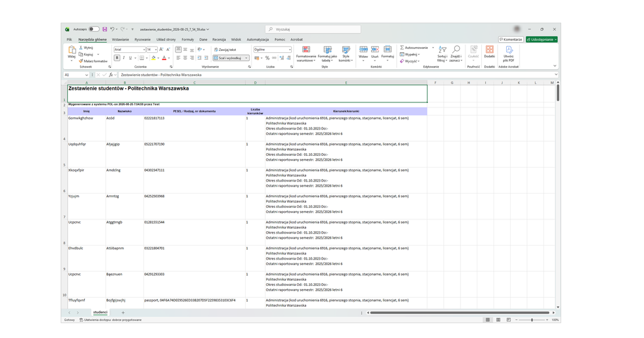The image size is (644, 338).
Task: Click Scal i wyśrodkuj merge button
Action: coord(229,58)
